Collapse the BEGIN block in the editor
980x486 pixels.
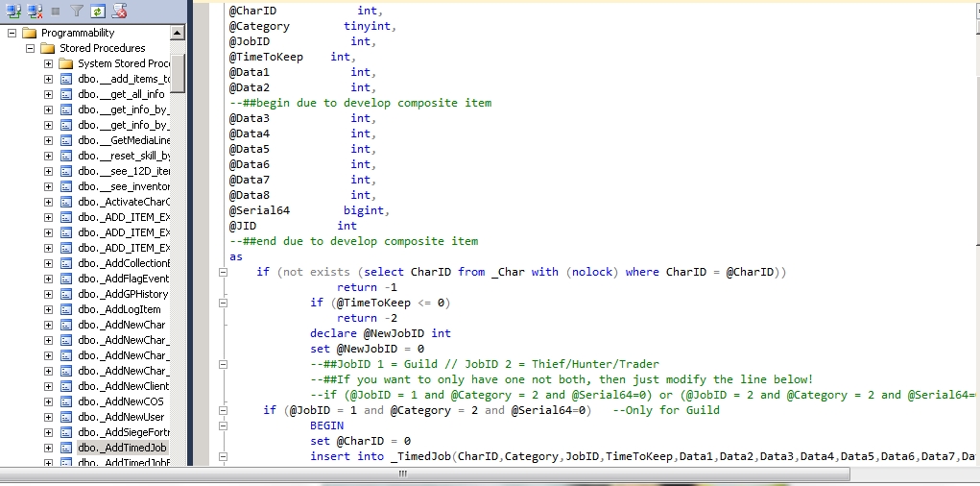pyautogui.click(x=223, y=425)
